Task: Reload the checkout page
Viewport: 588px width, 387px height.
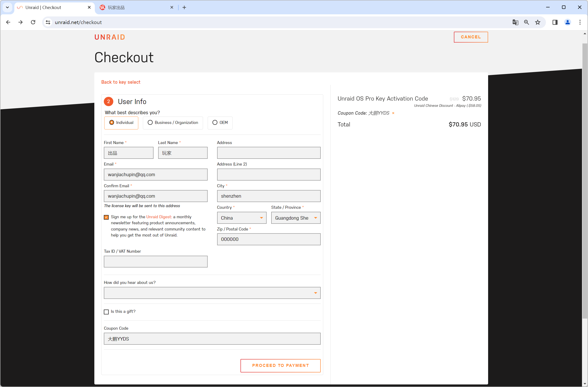Action: pyautogui.click(x=33, y=22)
